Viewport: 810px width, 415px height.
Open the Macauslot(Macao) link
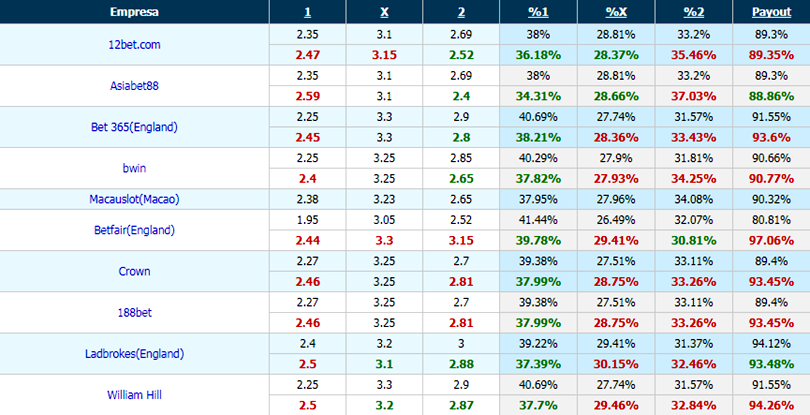click(134, 199)
